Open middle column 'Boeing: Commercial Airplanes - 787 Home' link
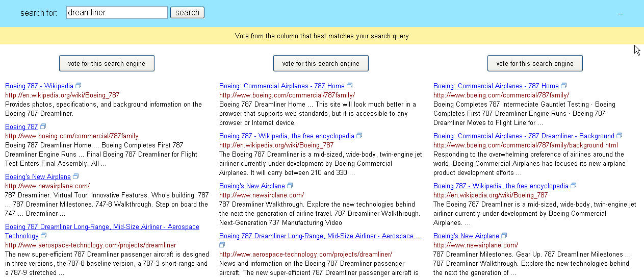This screenshot has width=644, height=278. tap(282, 86)
